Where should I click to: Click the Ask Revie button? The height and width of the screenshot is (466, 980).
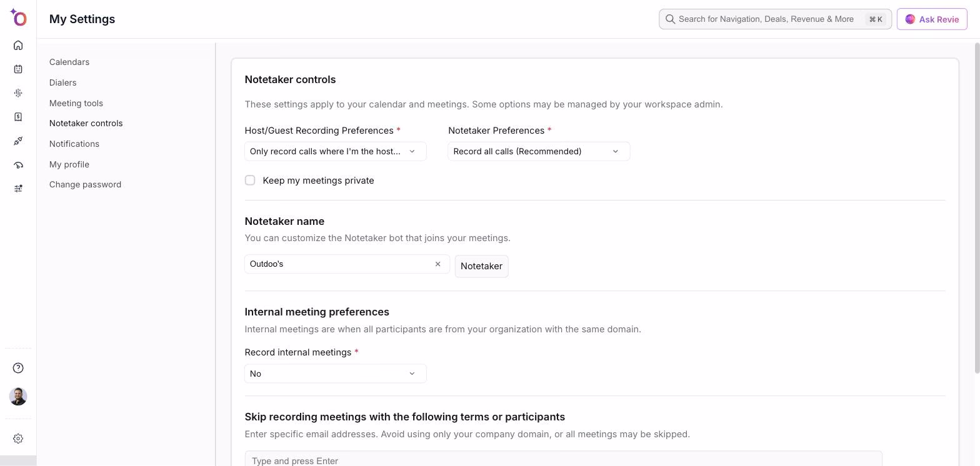point(932,19)
